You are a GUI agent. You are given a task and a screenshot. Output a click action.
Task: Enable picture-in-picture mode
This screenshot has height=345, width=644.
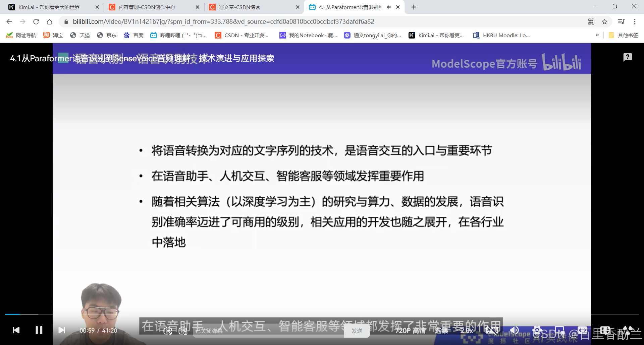click(559, 330)
